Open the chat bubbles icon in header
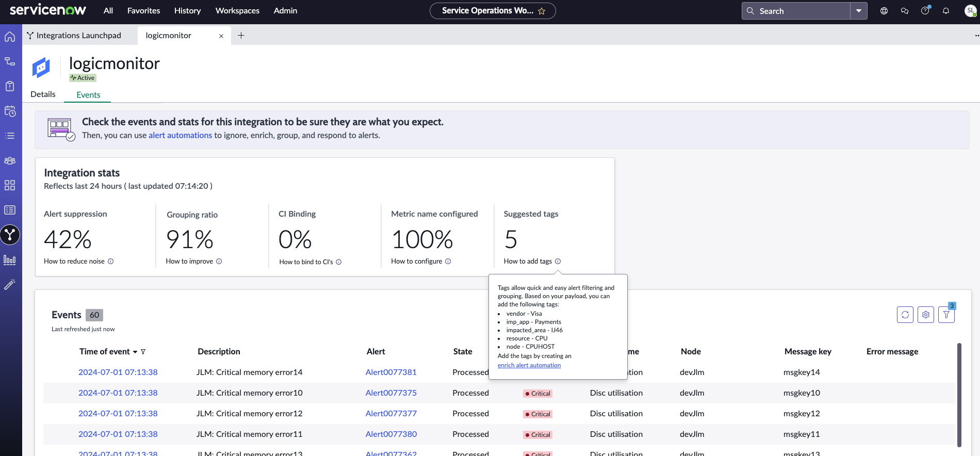The height and width of the screenshot is (456, 980). [x=905, y=11]
